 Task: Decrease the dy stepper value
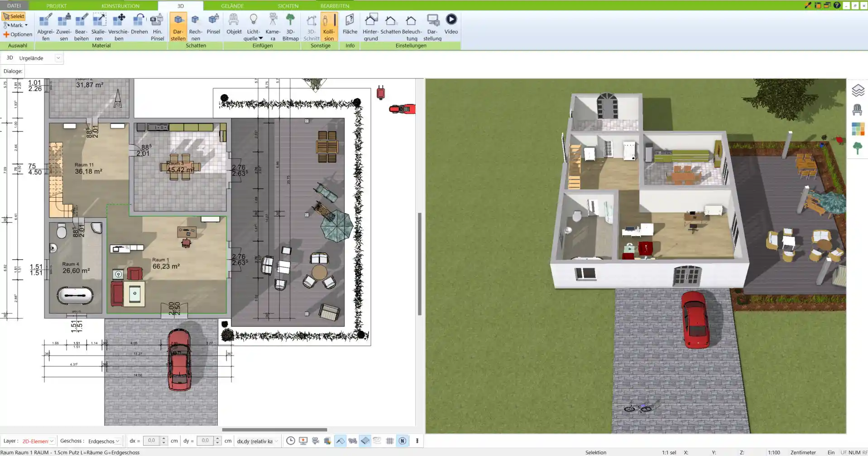(217, 443)
